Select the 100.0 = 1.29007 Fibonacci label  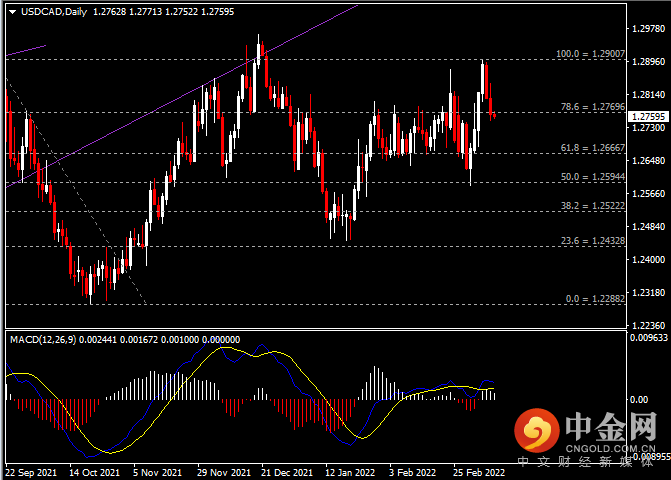[589, 54]
